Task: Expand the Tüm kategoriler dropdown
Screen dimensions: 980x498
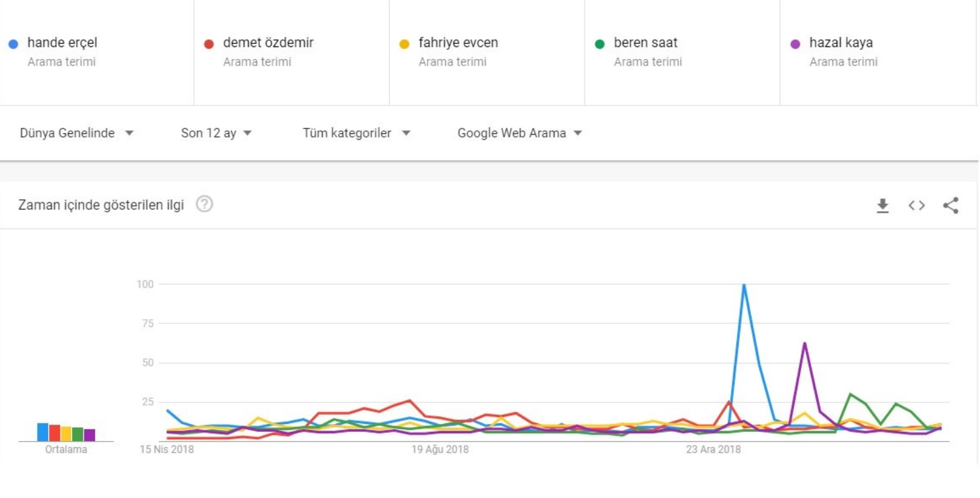Action: click(356, 133)
